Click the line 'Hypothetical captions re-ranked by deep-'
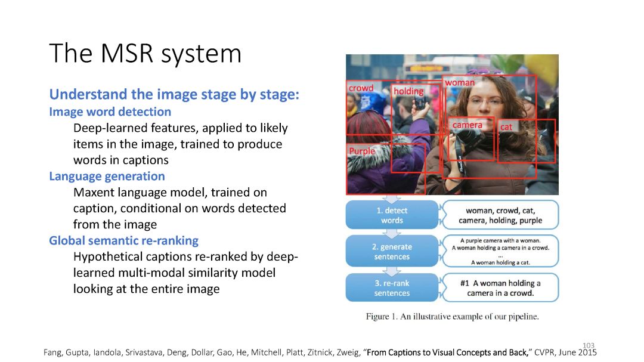The image size is (644, 362). click(x=185, y=257)
